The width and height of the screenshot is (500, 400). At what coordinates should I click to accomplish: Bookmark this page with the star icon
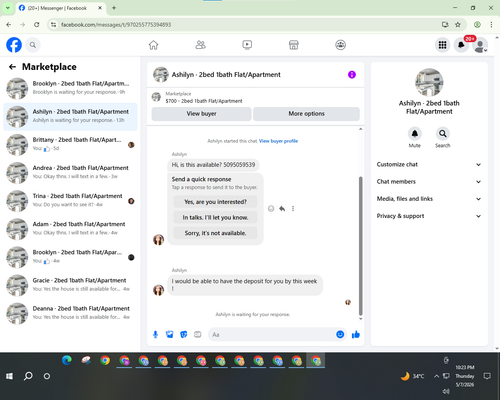coord(458,24)
